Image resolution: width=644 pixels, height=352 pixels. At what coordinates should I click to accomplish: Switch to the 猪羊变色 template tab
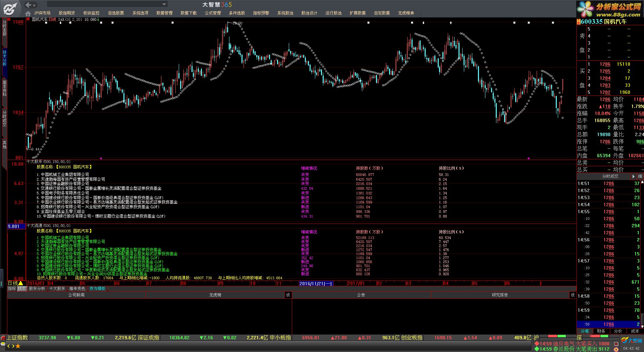click(77, 289)
